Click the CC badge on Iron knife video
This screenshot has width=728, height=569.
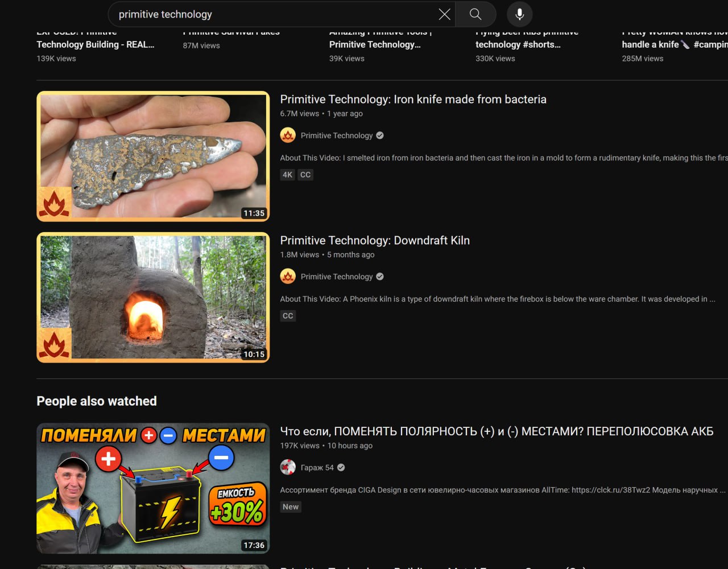click(x=305, y=175)
